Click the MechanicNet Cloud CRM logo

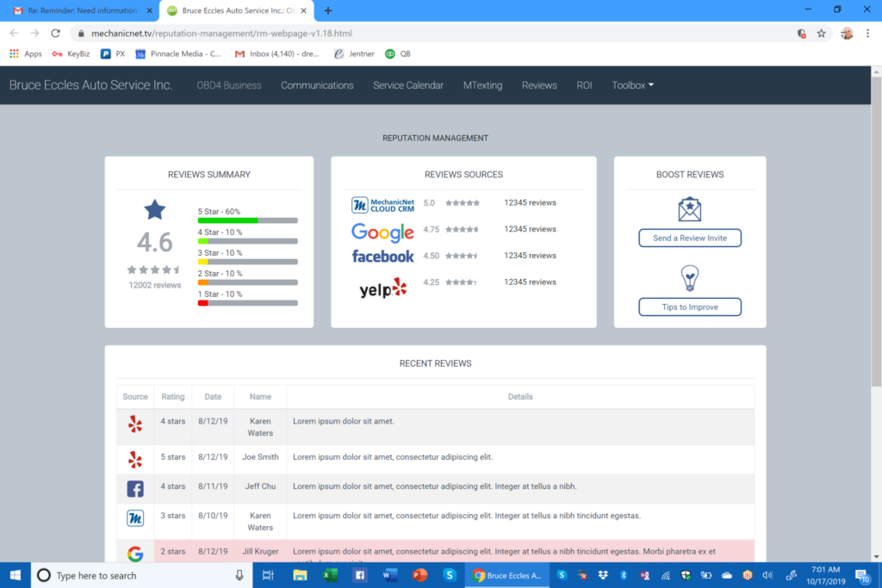(x=382, y=205)
